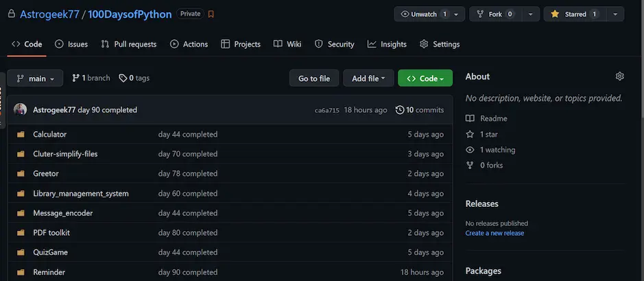
Task: Click the branch icon beside 1 branch
Action: click(75, 78)
